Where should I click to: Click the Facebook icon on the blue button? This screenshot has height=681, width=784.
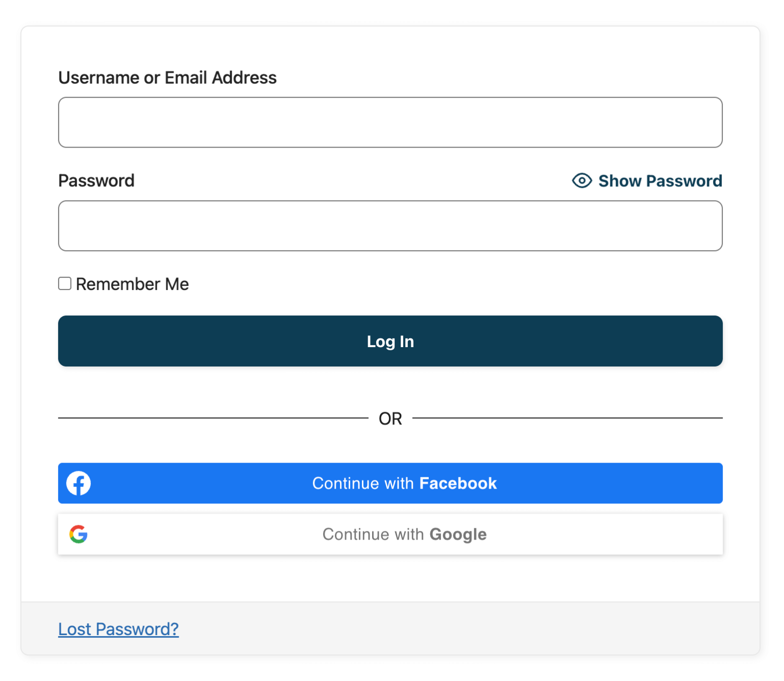(x=78, y=483)
